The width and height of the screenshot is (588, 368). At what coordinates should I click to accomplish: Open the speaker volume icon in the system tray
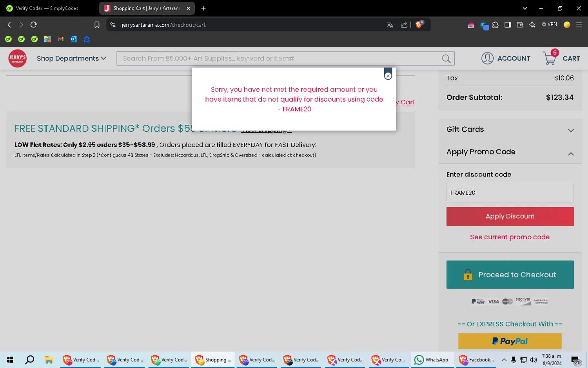point(533,360)
